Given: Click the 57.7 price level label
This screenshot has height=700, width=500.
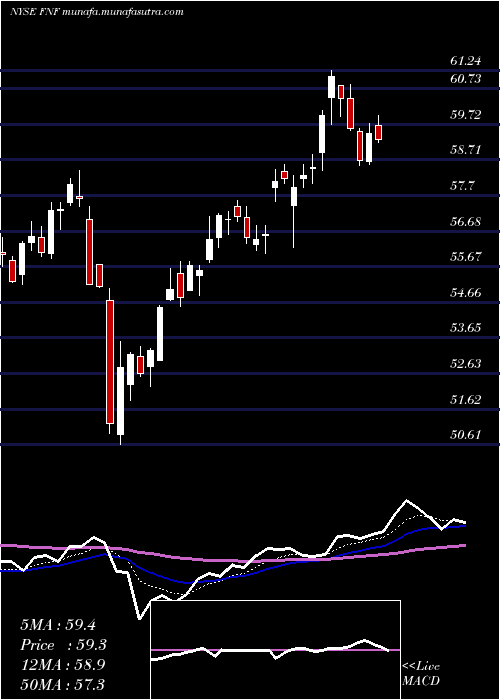Looking at the screenshot, I should (x=462, y=186).
